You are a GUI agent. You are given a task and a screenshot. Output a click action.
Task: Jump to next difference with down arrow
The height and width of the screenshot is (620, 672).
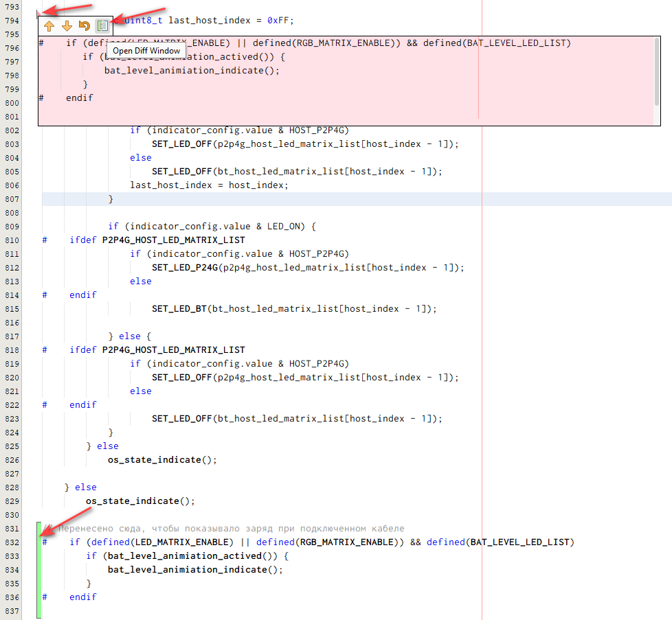[x=67, y=26]
